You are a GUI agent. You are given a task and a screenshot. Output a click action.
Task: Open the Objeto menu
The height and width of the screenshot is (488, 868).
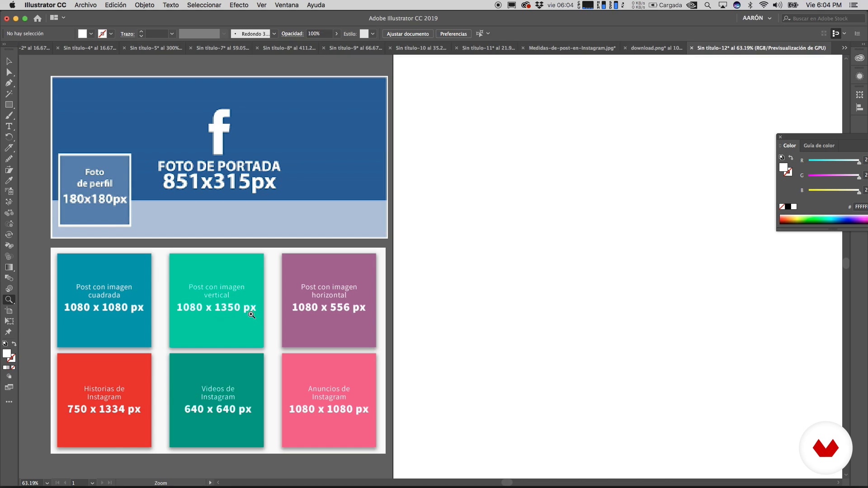(x=144, y=5)
